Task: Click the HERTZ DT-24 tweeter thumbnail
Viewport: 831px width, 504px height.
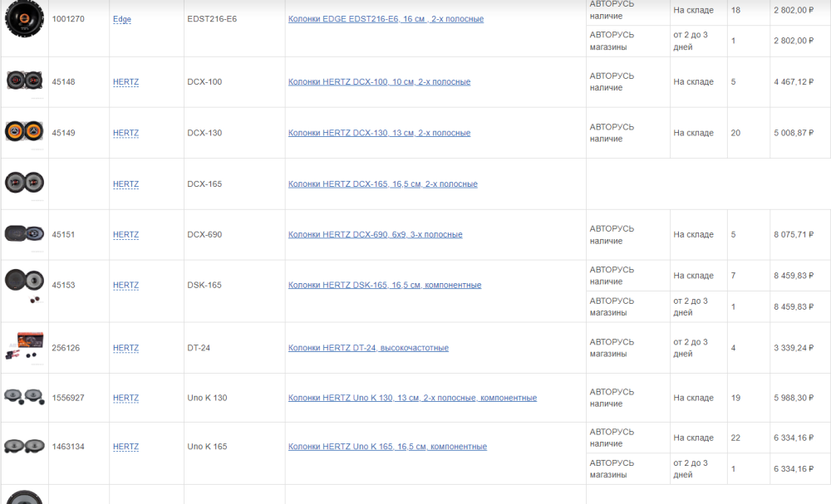Action: tap(24, 347)
